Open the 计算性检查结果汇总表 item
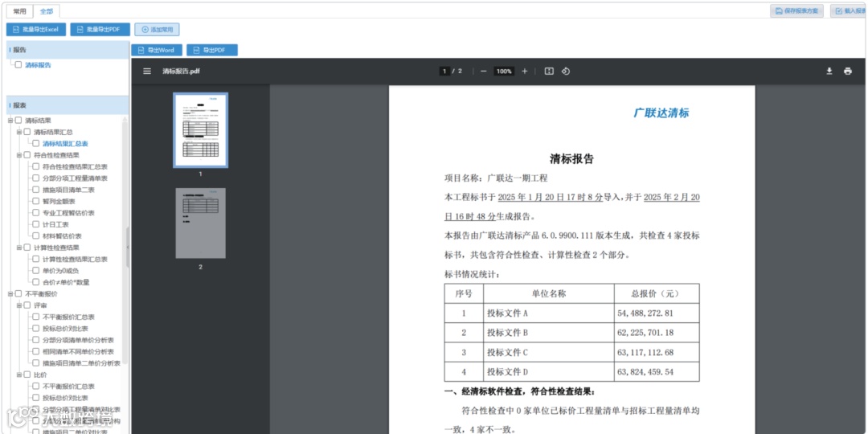 click(75, 259)
